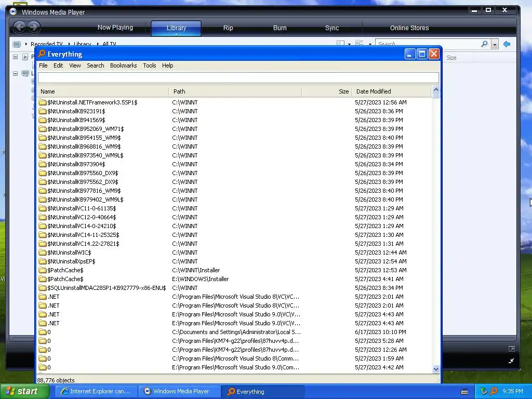Sort results by Date Modified column
This screenshot has height=399, width=532.
(391, 91)
